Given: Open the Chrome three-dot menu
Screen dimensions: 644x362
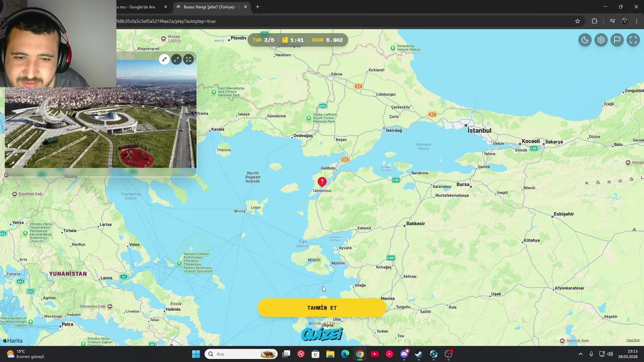Looking at the screenshot, I should click(636, 21).
